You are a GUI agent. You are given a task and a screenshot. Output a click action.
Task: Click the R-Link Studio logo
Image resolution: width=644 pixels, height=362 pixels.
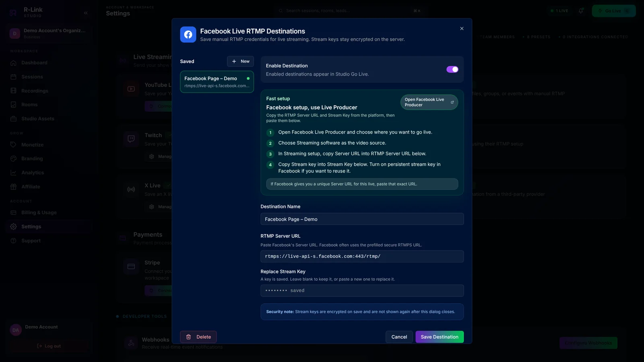pos(13,12)
